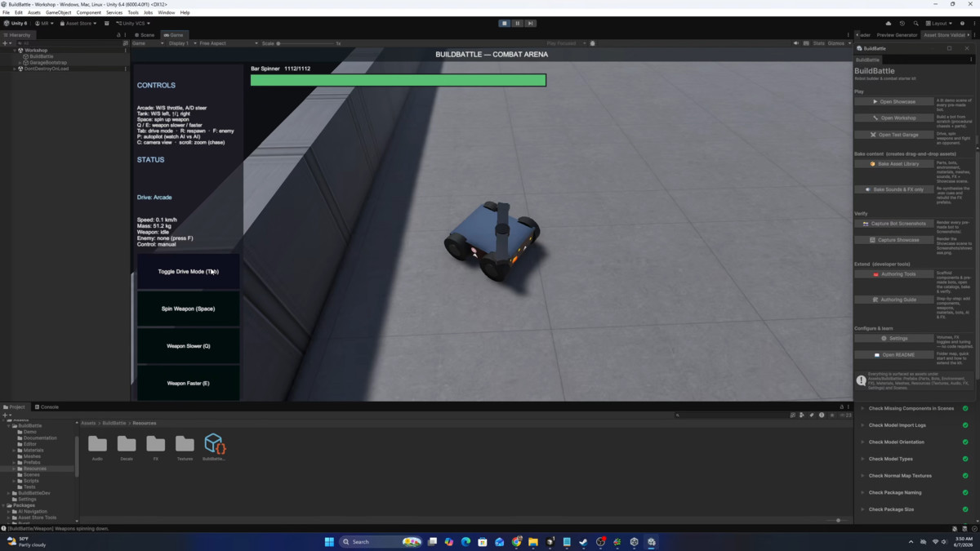
Task: Open the Asset Store dropdown
Action: pyautogui.click(x=78, y=24)
